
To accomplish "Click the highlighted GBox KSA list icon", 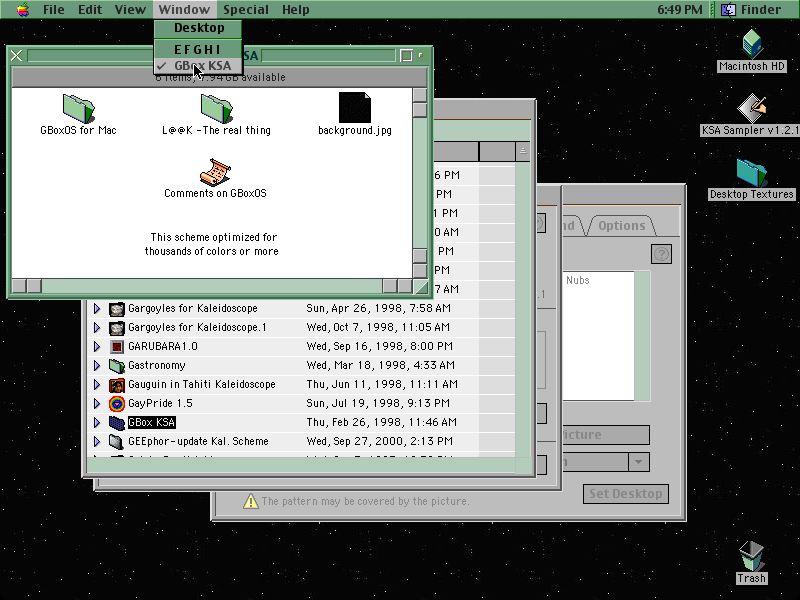I will click(117, 423).
